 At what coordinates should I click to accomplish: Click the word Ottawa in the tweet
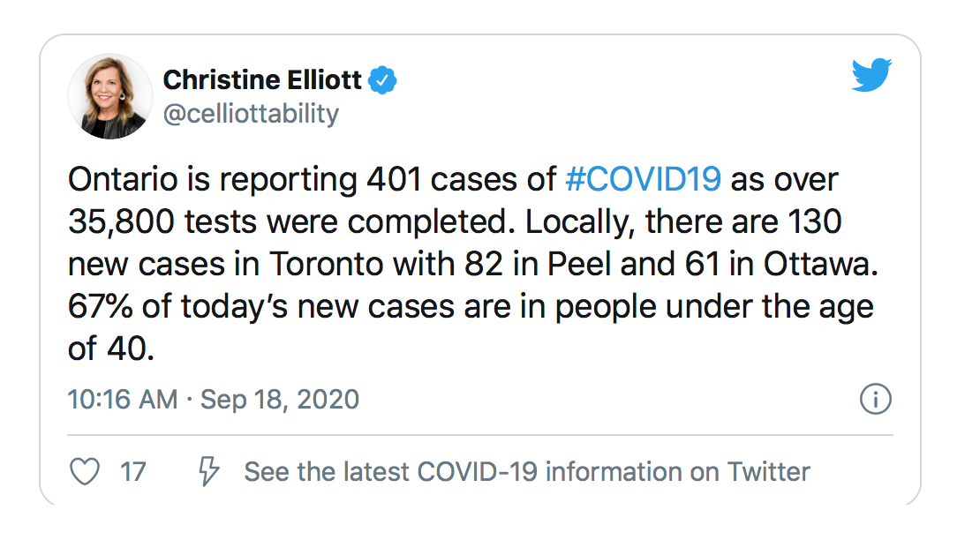click(820, 264)
